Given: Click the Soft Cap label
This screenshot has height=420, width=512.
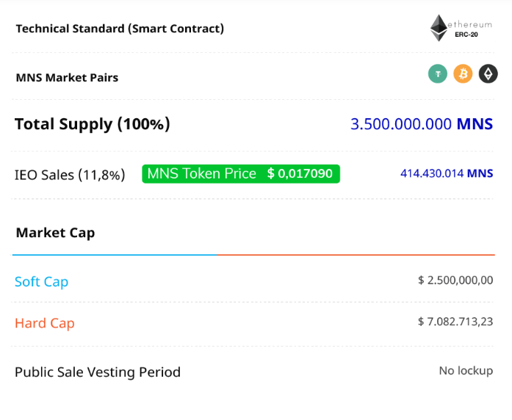Looking at the screenshot, I should pos(41,282).
